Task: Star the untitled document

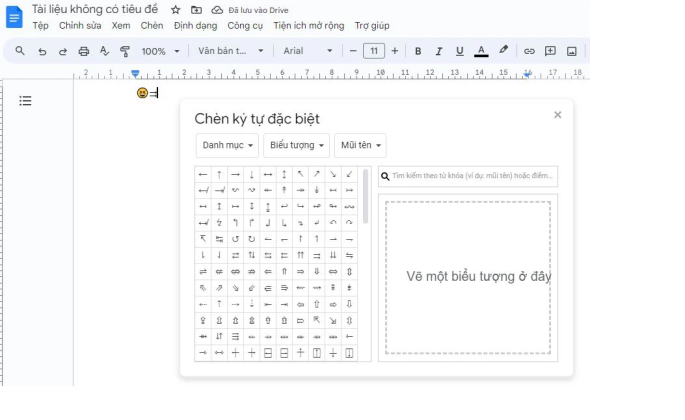Action: click(x=176, y=9)
